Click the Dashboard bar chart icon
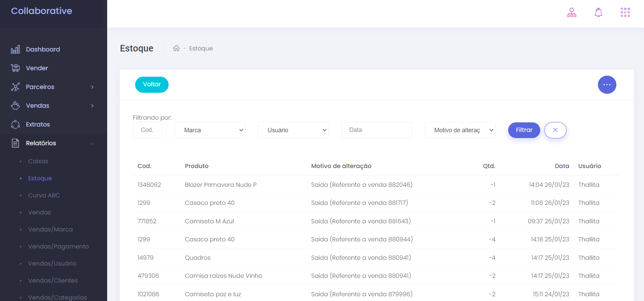Image resolution: width=644 pixels, height=301 pixels. [15, 49]
